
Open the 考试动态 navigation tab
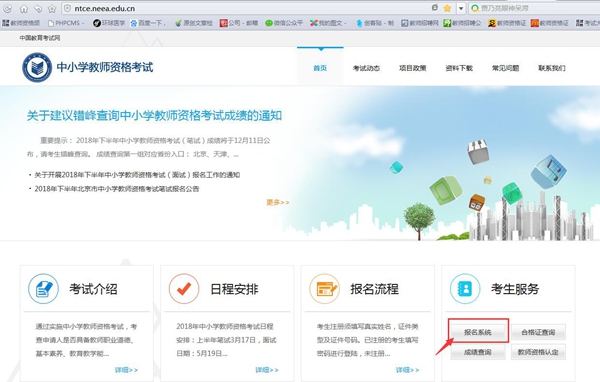[366, 68]
